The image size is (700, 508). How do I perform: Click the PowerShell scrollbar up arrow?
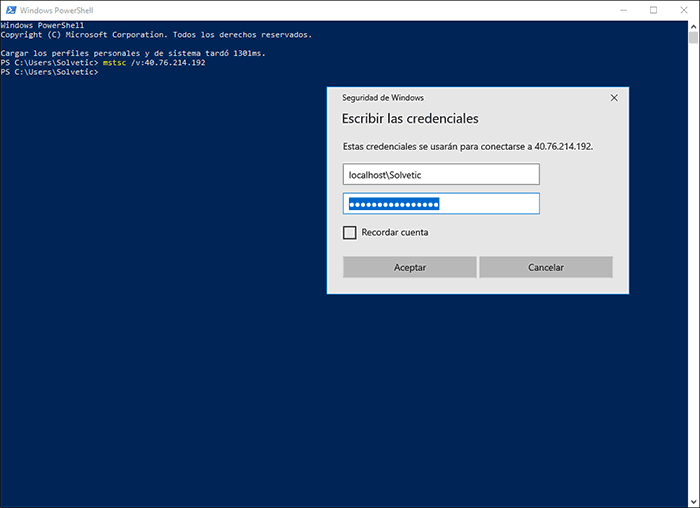tap(693, 26)
